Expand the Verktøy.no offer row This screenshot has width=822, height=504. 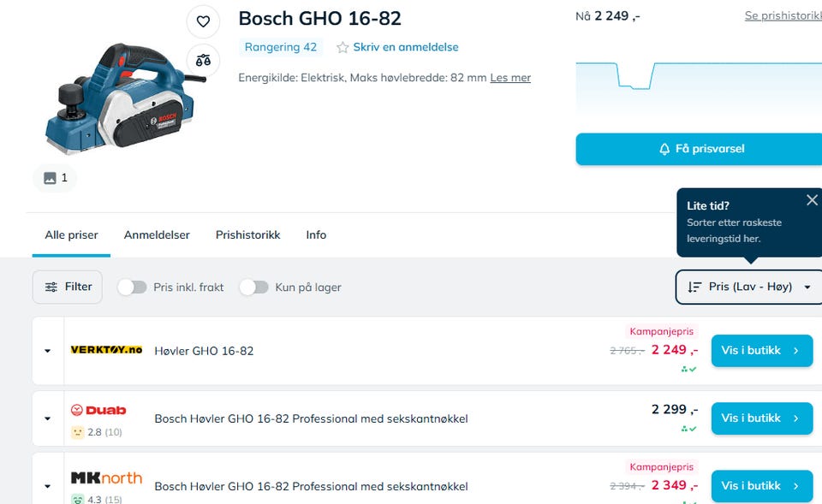click(48, 351)
